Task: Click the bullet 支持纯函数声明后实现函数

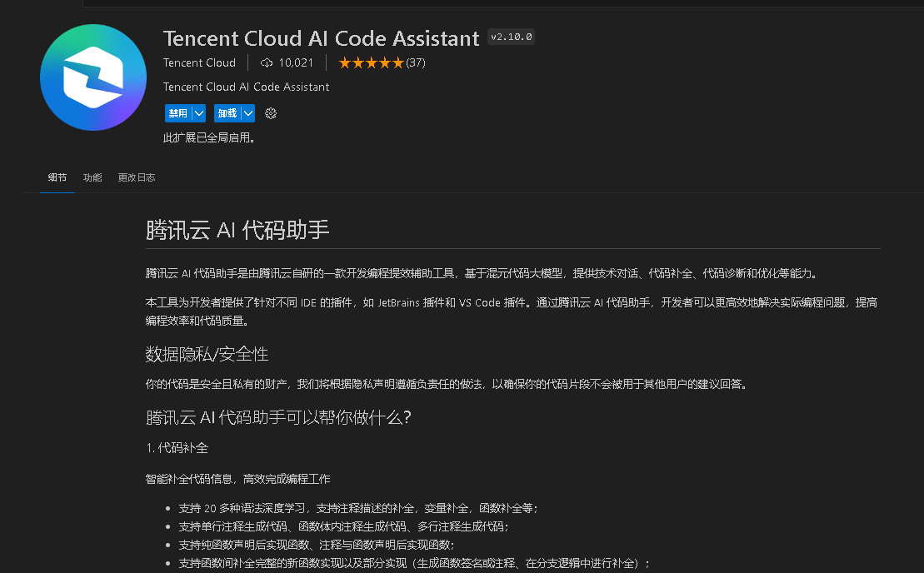Action: point(316,545)
